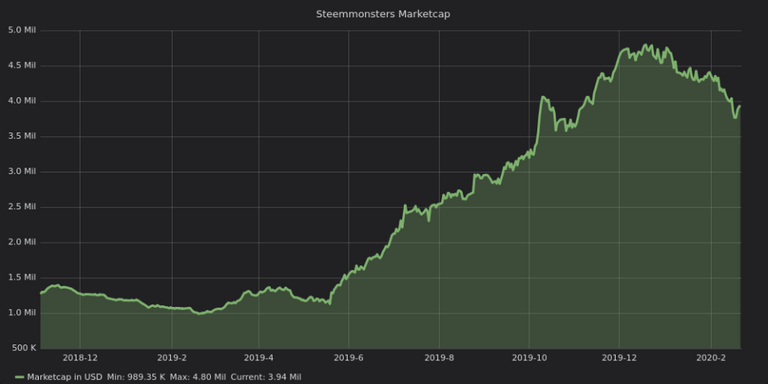The image size is (768, 384).
Task: Click the 2020-2 x-axis label
Action: coord(711,358)
